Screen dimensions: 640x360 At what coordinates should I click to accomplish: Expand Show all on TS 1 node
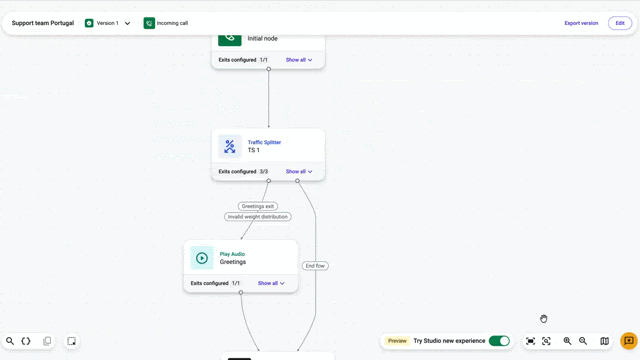tap(299, 172)
